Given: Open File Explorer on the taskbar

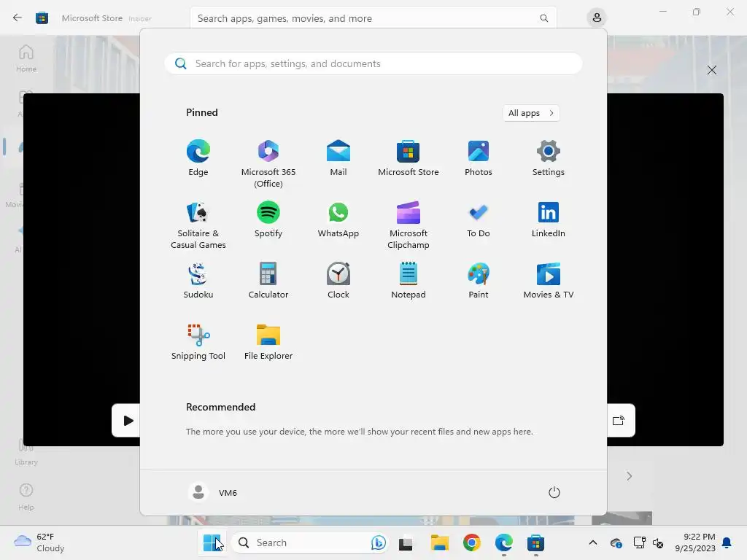Looking at the screenshot, I should 439,542.
